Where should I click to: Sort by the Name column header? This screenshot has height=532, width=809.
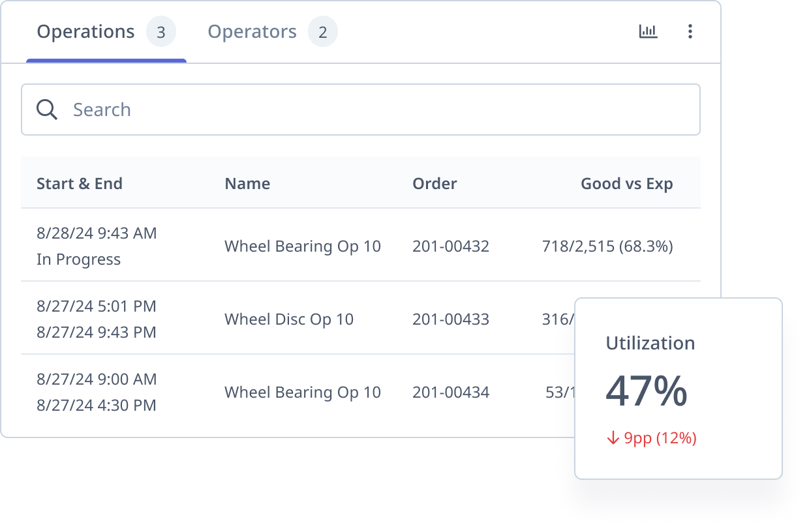pos(247,183)
